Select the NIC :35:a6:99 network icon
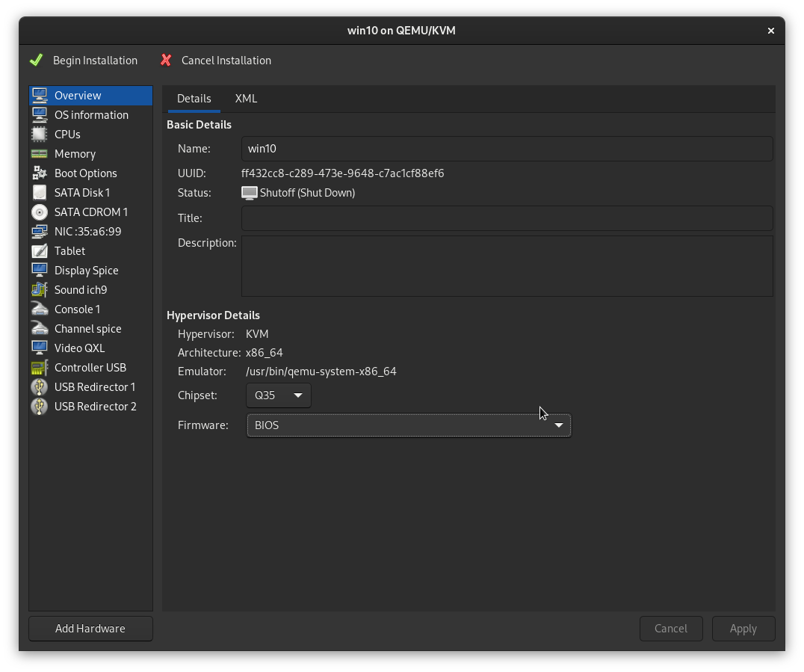Viewport: 804px width, 672px height. click(40, 232)
